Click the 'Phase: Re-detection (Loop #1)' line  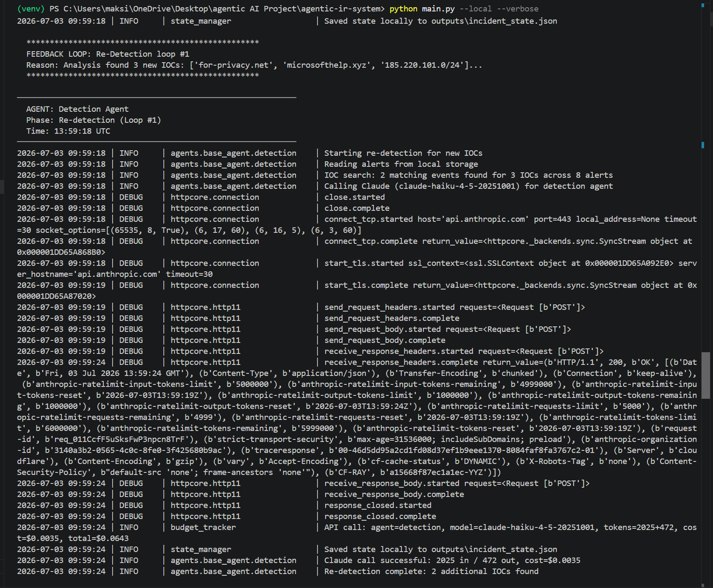pos(94,120)
